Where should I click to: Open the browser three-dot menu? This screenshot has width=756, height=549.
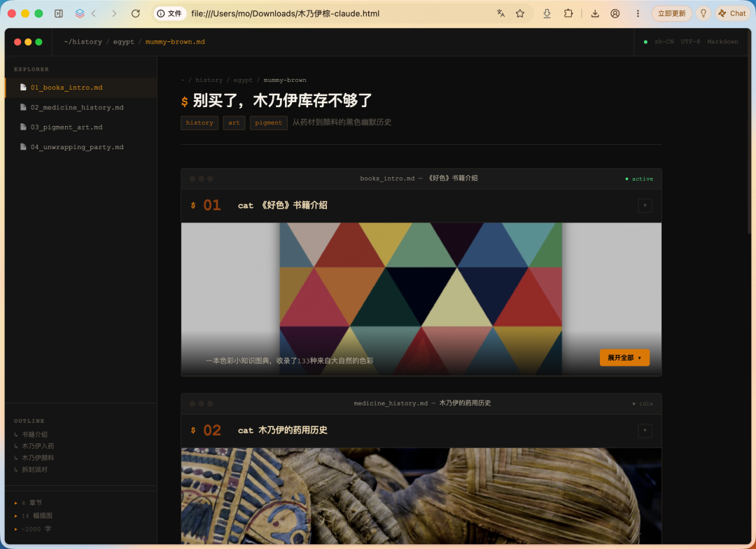(638, 13)
